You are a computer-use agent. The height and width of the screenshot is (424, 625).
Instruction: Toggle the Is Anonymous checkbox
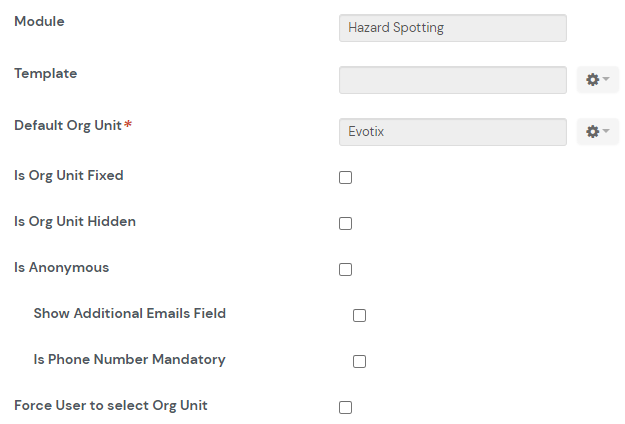coord(346,270)
